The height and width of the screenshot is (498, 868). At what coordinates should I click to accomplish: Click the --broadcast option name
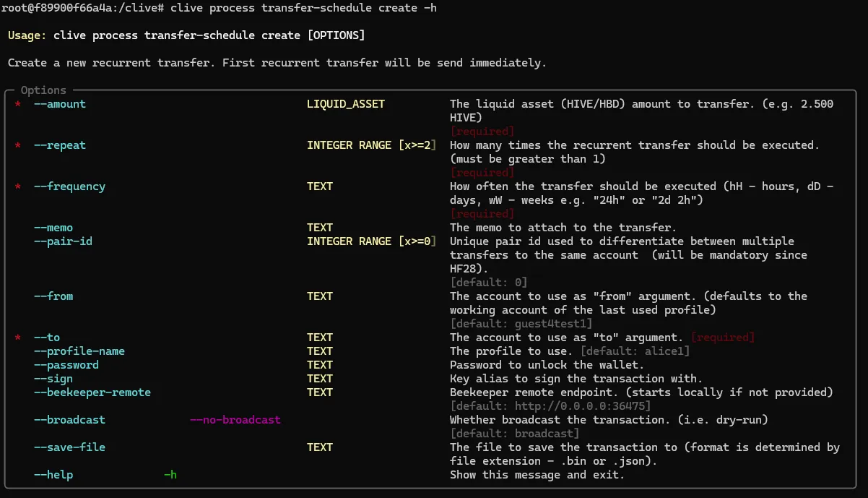click(69, 420)
